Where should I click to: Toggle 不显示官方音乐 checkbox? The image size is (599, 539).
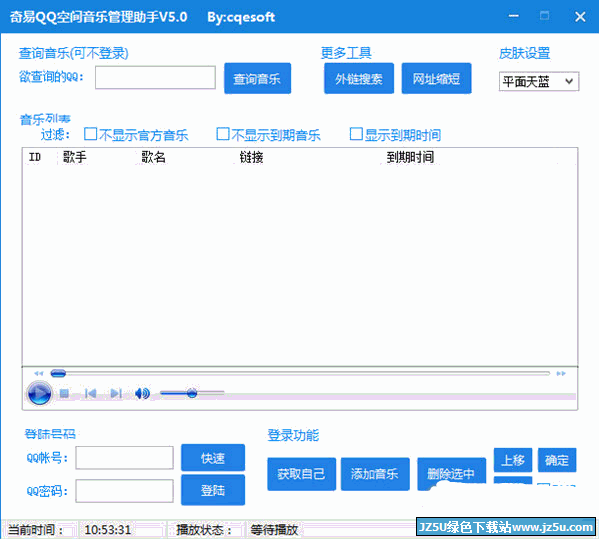pyautogui.click(x=91, y=134)
